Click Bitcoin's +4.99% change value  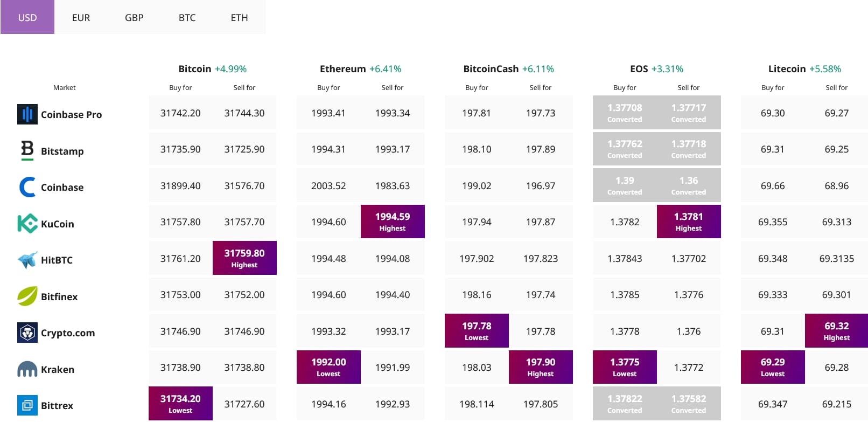[230, 68]
